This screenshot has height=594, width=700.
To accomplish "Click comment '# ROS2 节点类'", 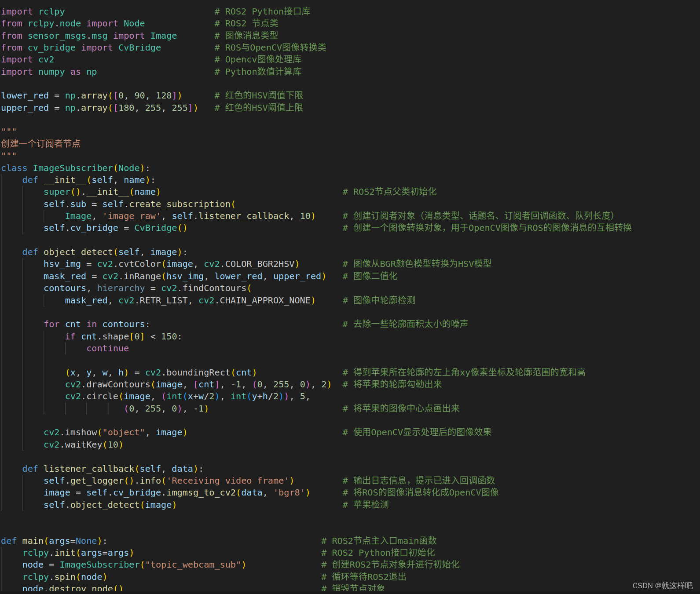I will coord(246,23).
